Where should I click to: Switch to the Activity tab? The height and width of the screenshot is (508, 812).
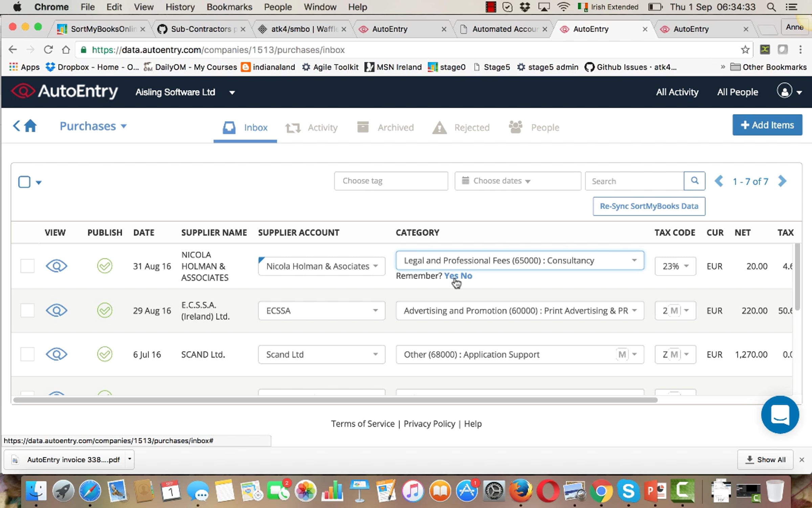[312, 128]
